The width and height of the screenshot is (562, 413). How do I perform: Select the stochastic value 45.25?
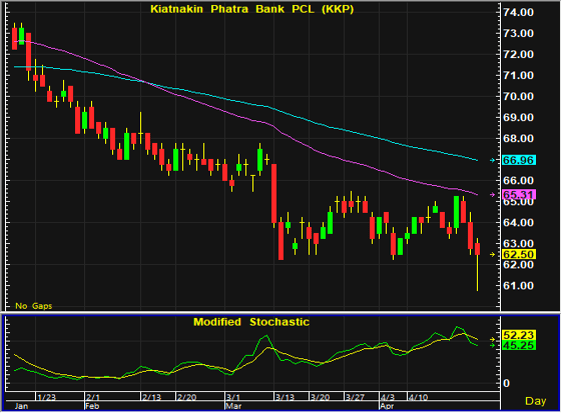(x=519, y=345)
